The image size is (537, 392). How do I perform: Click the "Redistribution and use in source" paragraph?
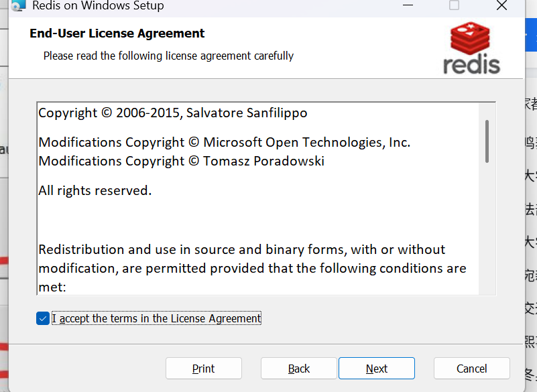252,268
